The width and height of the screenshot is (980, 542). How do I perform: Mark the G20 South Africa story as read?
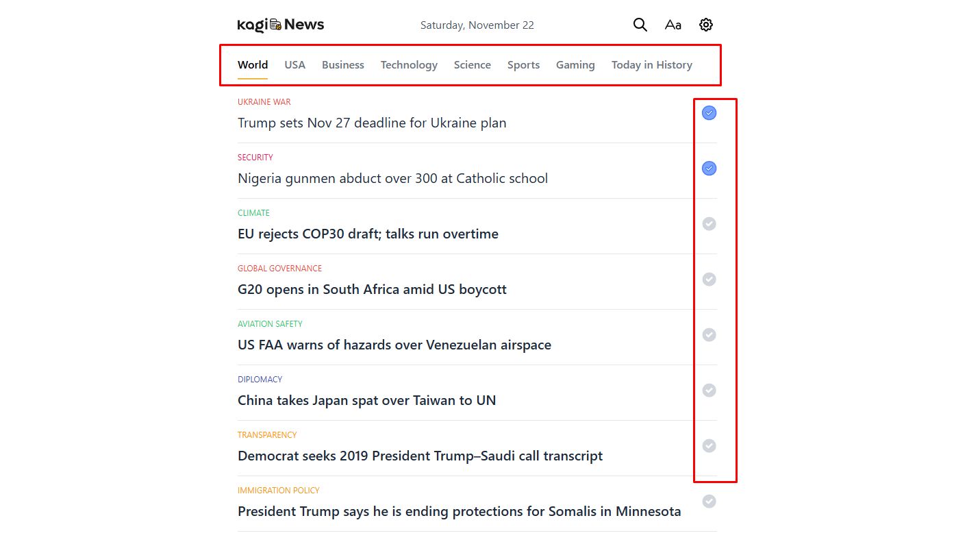tap(709, 279)
